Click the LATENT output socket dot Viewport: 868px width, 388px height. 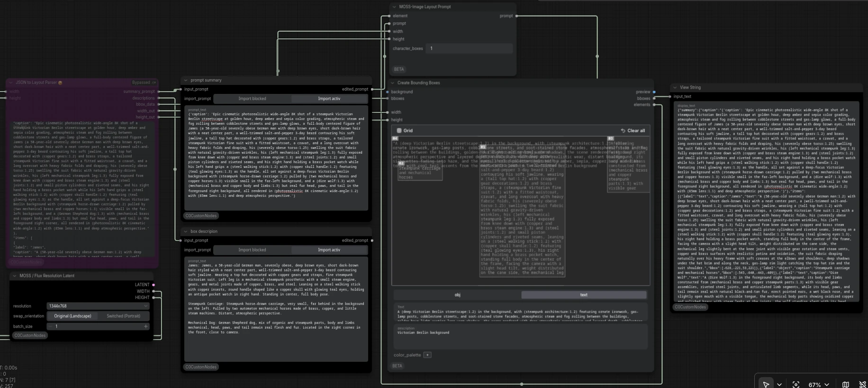pyautogui.click(x=154, y=285)
